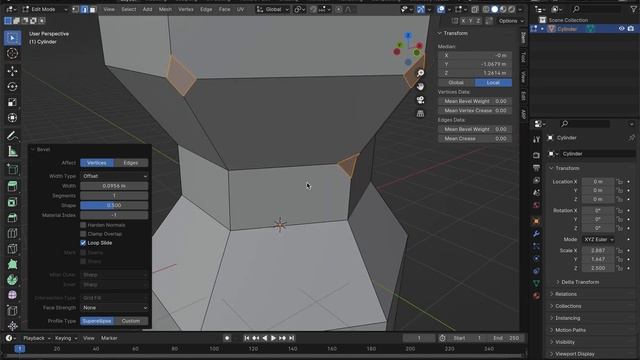Select the Annotate tool
Viewport: 640px width, 360px height.
[x=12, y=136]
